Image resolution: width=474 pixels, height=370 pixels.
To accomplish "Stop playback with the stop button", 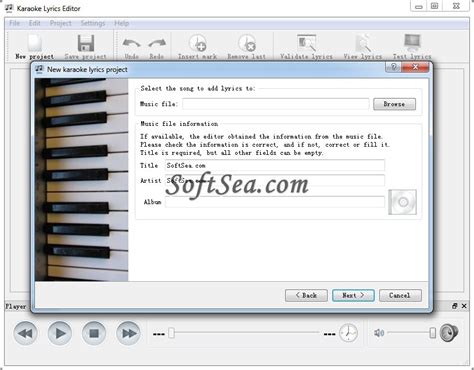I will pos(94,333).
